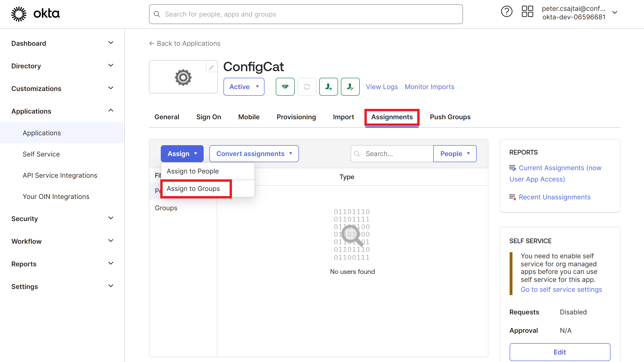The width and height of the screenshot is (644, 362).
Task: Expand the account menu chevron
Action: 615,12
